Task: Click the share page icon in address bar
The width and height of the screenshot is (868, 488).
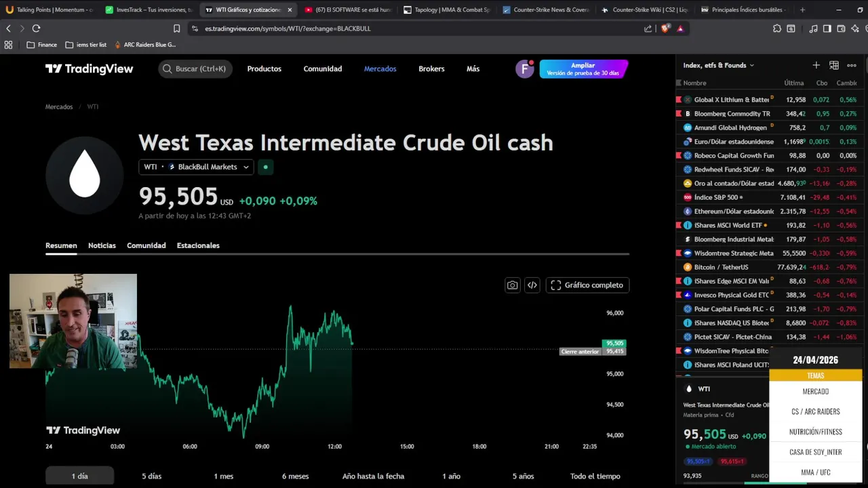Action: coord(648,28)
